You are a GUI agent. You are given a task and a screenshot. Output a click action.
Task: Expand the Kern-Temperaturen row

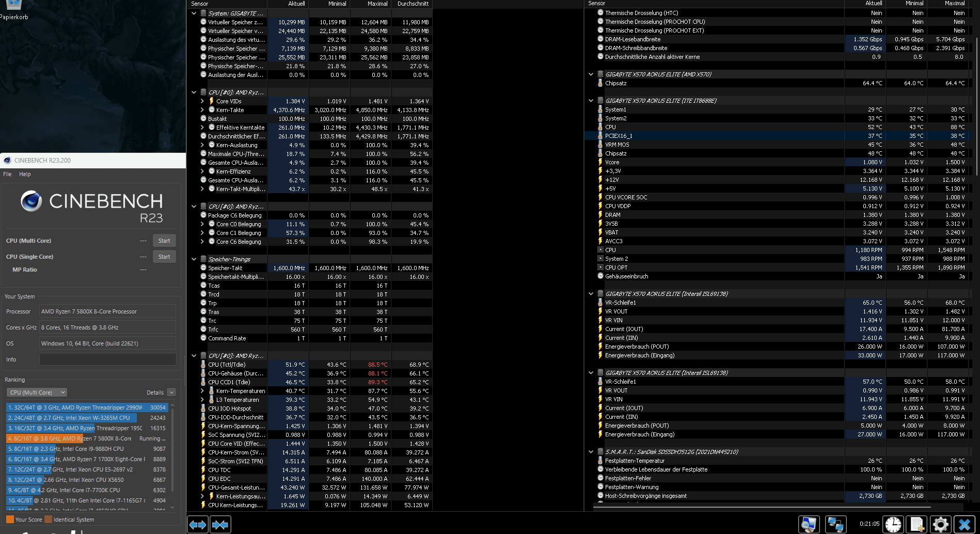[x=202, y=391]
